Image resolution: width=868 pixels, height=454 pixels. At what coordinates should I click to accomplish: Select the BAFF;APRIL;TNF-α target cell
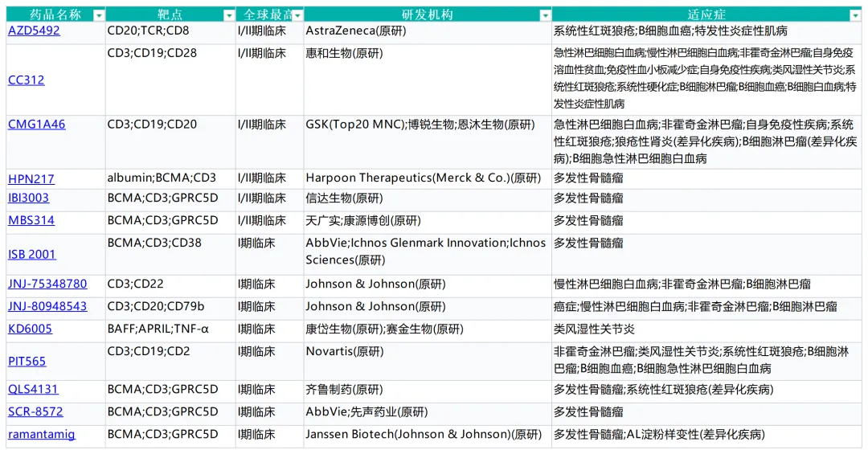(x=158, y=329)
